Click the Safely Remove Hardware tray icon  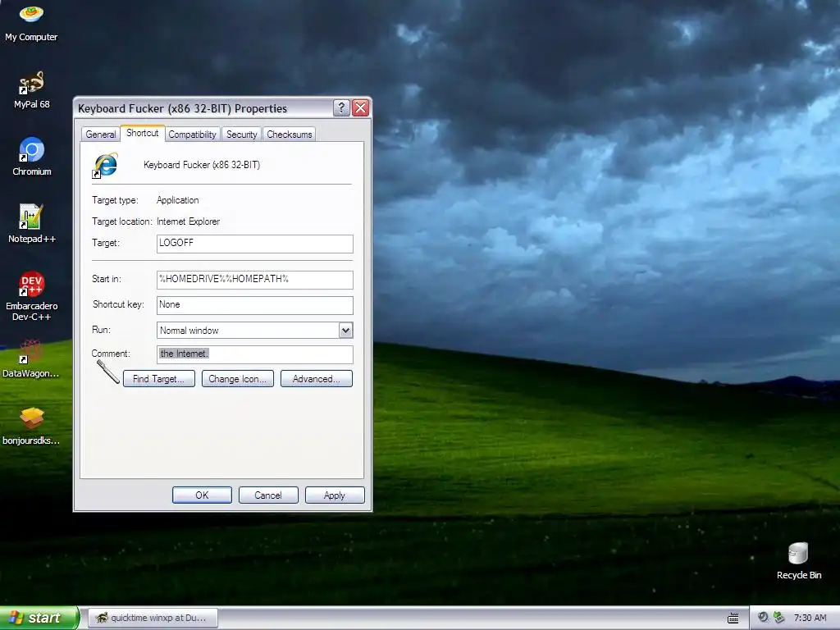[779, 618]
